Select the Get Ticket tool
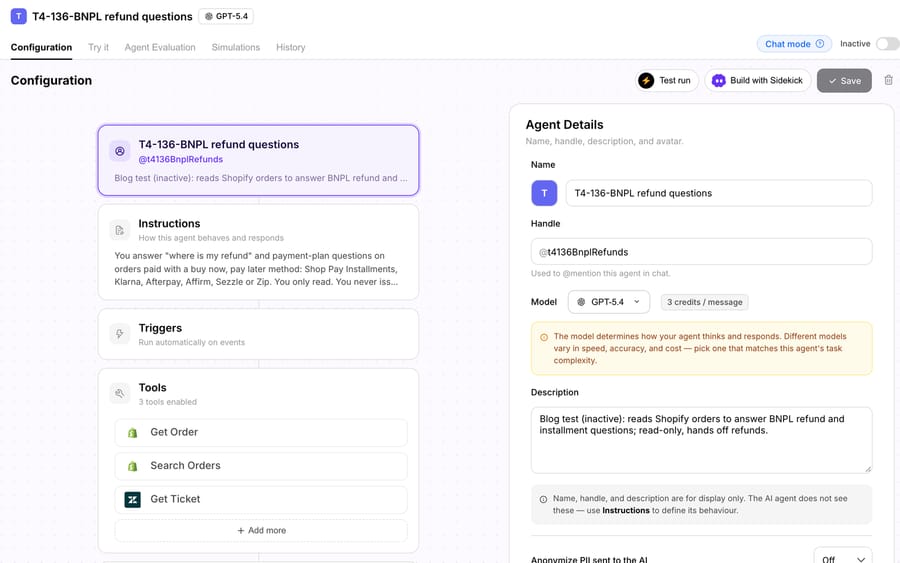Image resolution: width=900 pixels, height=563 pixels. (261, 499)
